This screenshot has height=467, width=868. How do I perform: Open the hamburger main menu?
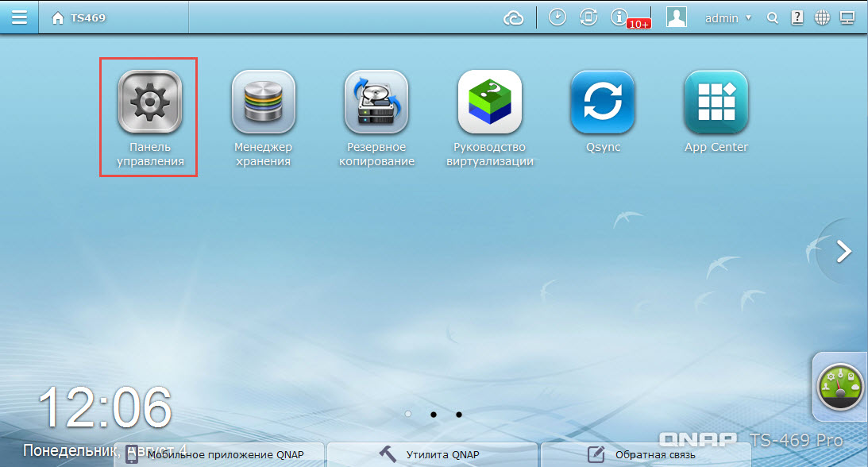coord(19,17)
